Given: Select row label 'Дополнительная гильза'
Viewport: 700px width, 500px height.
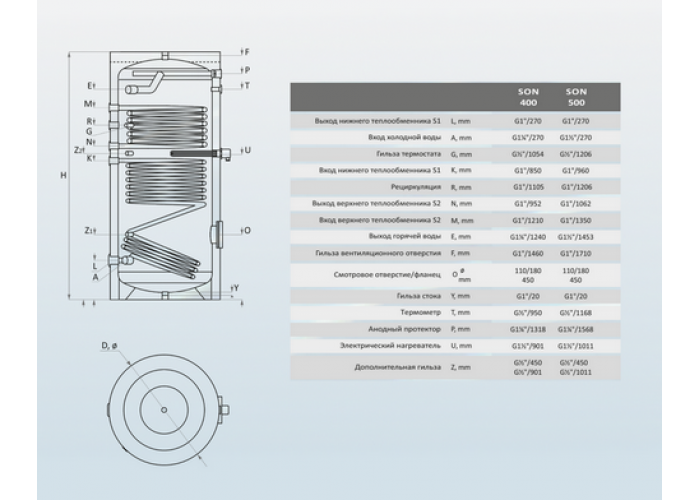Looking at the screenshot, I should coord(398,367).
